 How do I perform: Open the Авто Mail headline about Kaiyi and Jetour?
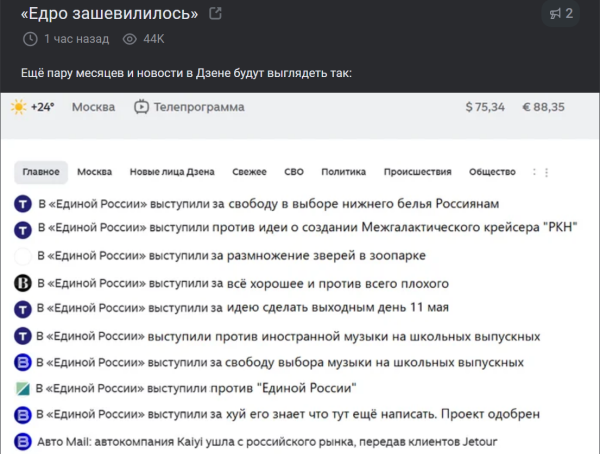(x=267, y=442)
